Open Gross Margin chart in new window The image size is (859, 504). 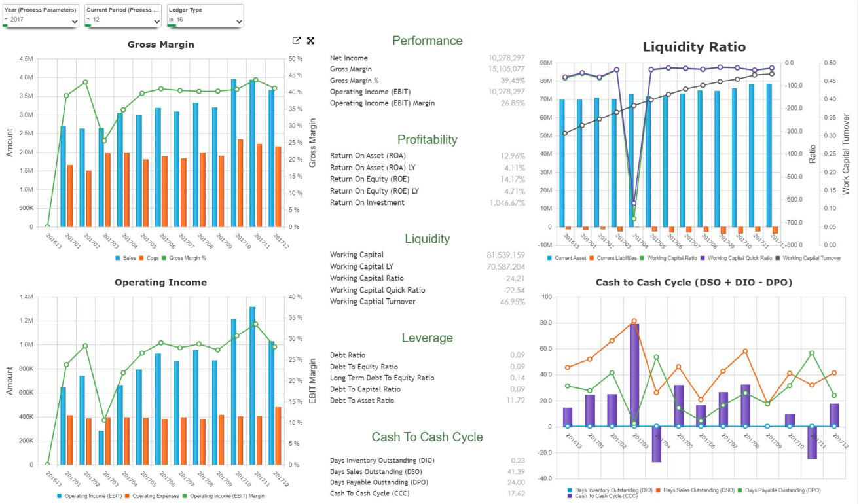(297, 41)
